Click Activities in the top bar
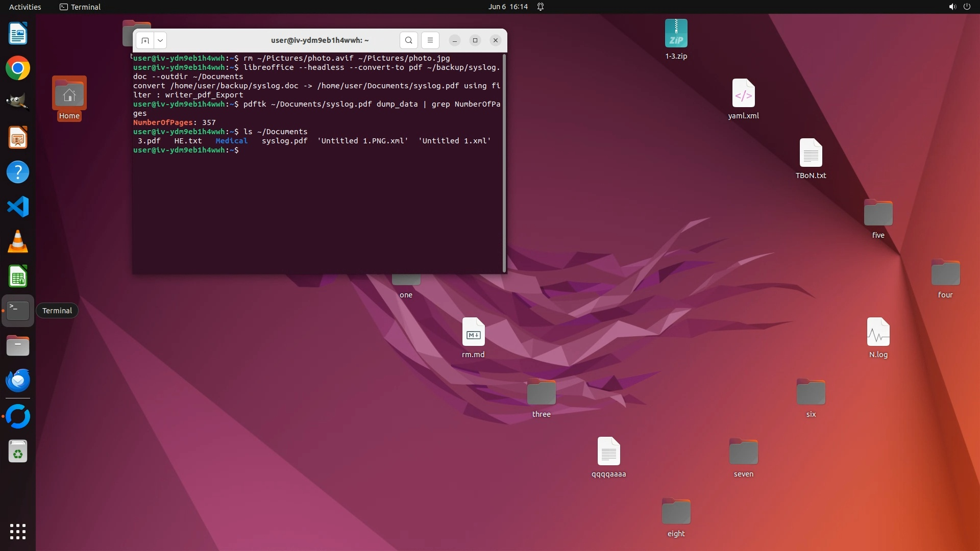Viewport: 980px width, 551px height. click(x=25, y=7)
